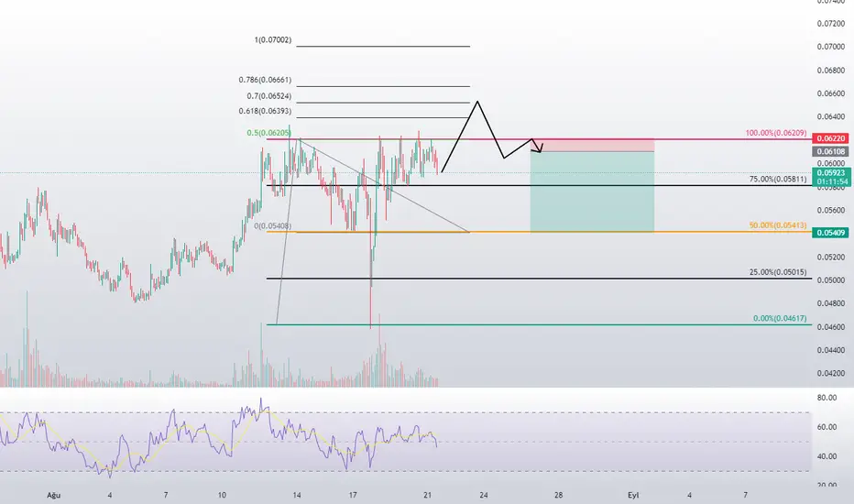This screenshot has width=854, height=504.
Task: Click the bar countdown timer 01:11:54
Action: tap(831, 182)
